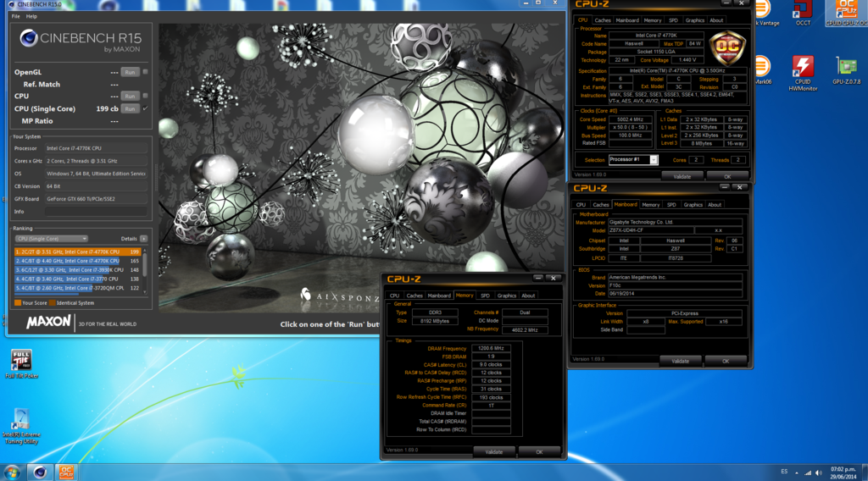The width and height of the screenshot is (868, 481).
Task: Toggle the OpenGL test checkbox
Action: pyautogui.click(x=146, y=72)
